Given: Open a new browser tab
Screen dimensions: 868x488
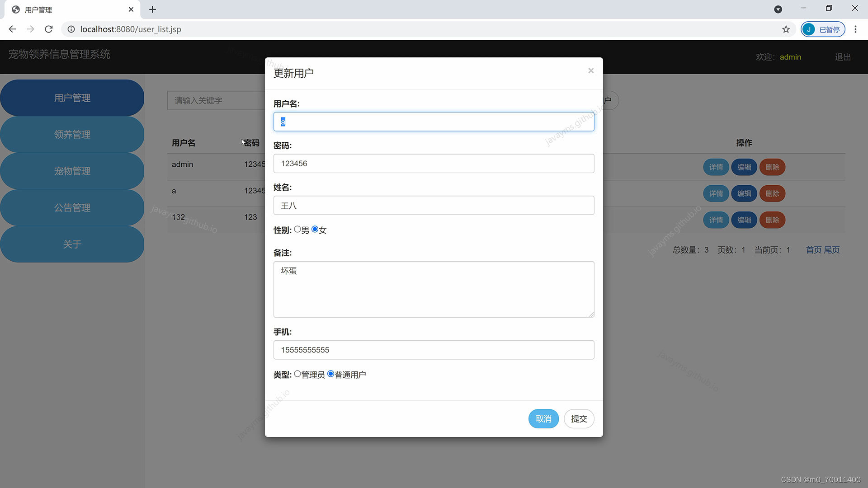Looking at the screenshot, I should pos(153,9).
